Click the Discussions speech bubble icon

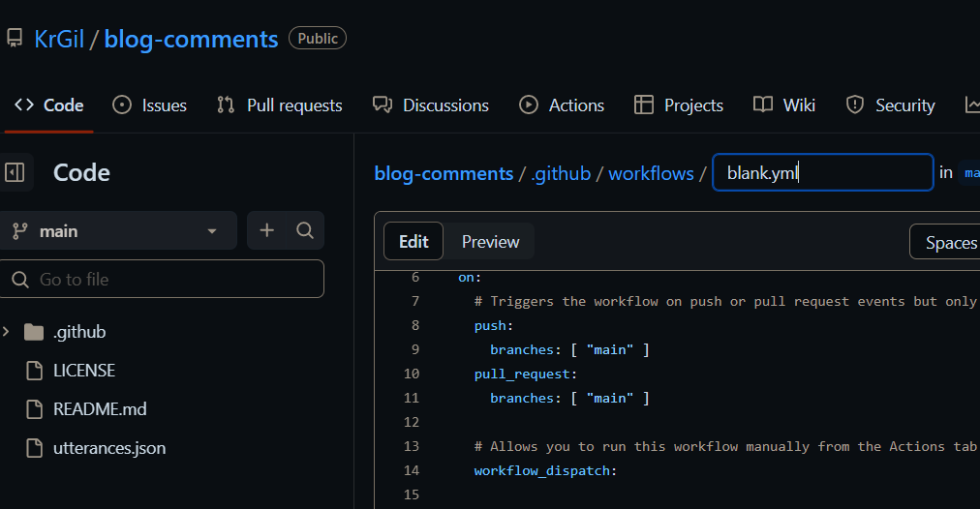pos(383,105)
